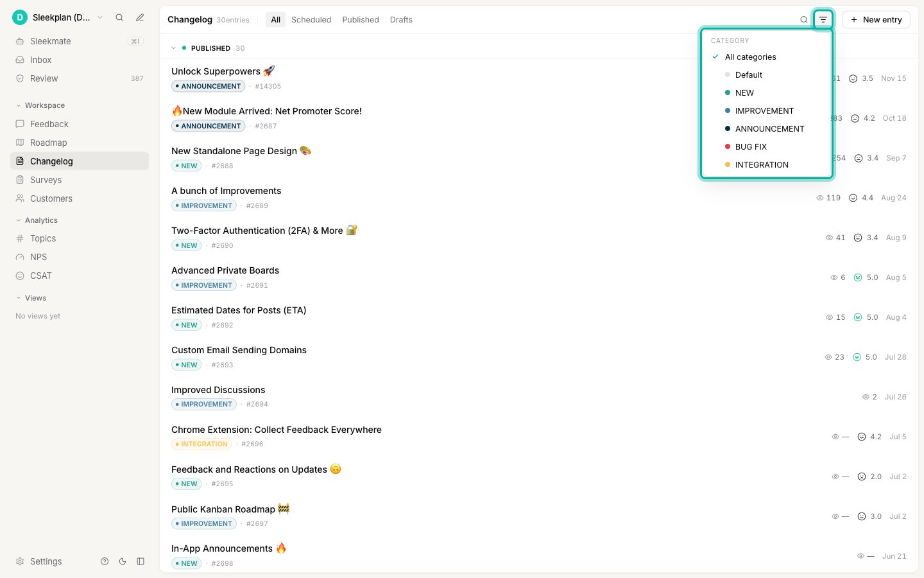Screen dimensions: 924x578
Task: Click INTEGRATION tag on Chrome Extension entry
Action: [201, 444]
